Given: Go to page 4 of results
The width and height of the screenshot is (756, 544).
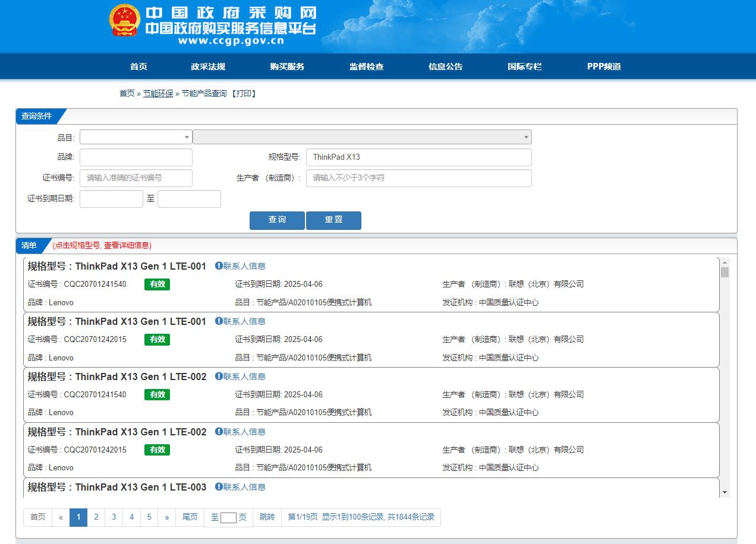Looking at the screenshot, I should click(x=131, y=517).
